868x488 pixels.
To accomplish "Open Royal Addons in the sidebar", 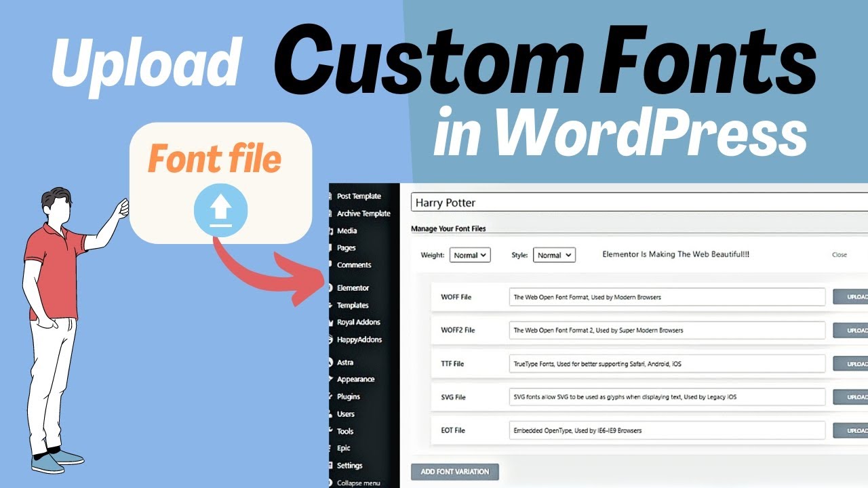I will (x=359, y=323).
